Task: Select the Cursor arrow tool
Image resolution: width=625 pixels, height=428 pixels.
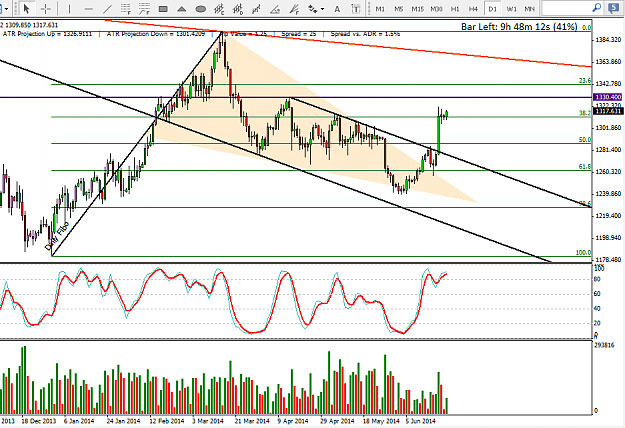Action: coord(26,8)
